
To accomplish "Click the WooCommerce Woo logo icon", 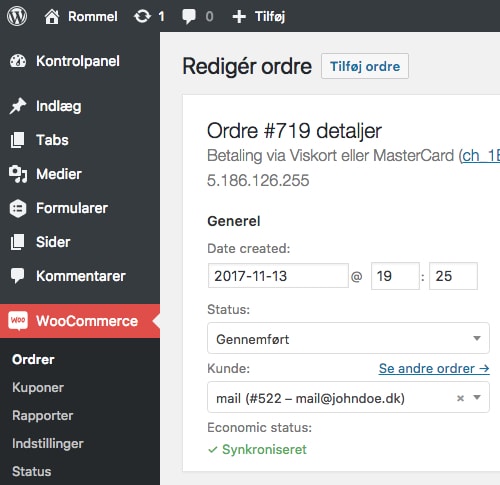I will [18, 320].
